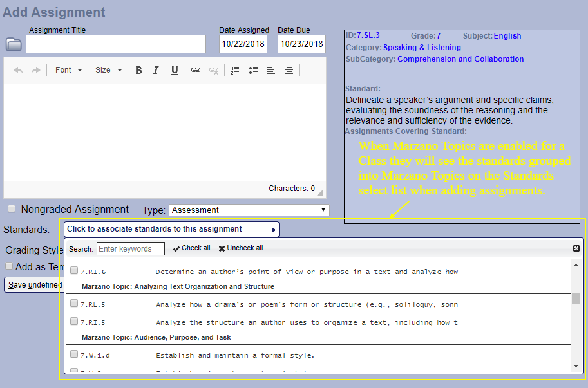Viewport: 588px width, 388px height.
Task: Check standard 7.RL.5
Action: [74, 303]
